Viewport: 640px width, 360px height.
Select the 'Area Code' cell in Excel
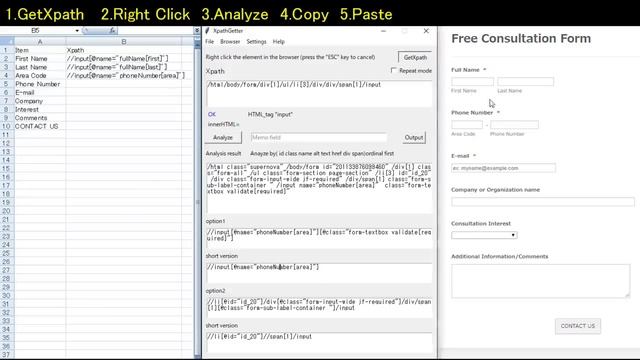40,76
